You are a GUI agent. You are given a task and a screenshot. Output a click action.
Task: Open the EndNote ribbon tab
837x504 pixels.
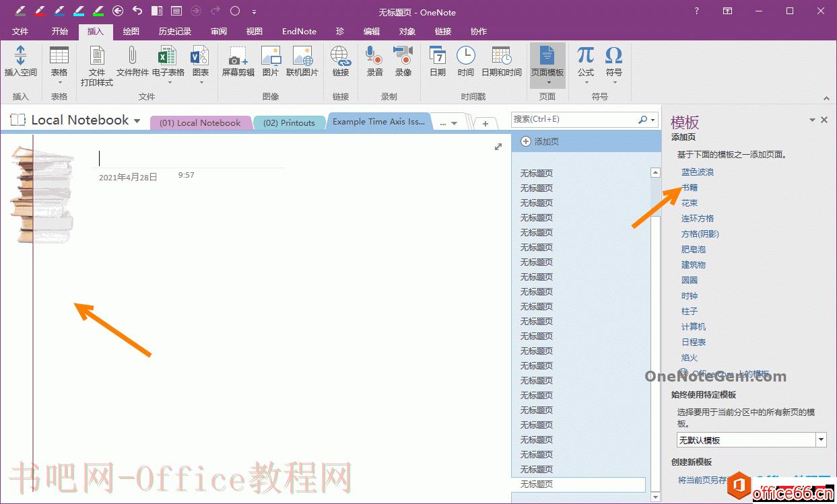pyautogui.click(x=299, y=32)
